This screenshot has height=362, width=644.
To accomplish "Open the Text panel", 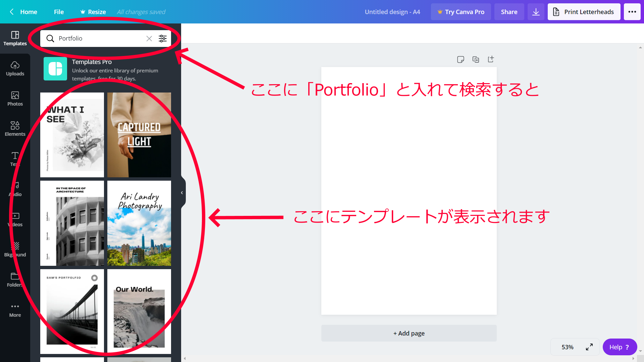I will [15, 159].
